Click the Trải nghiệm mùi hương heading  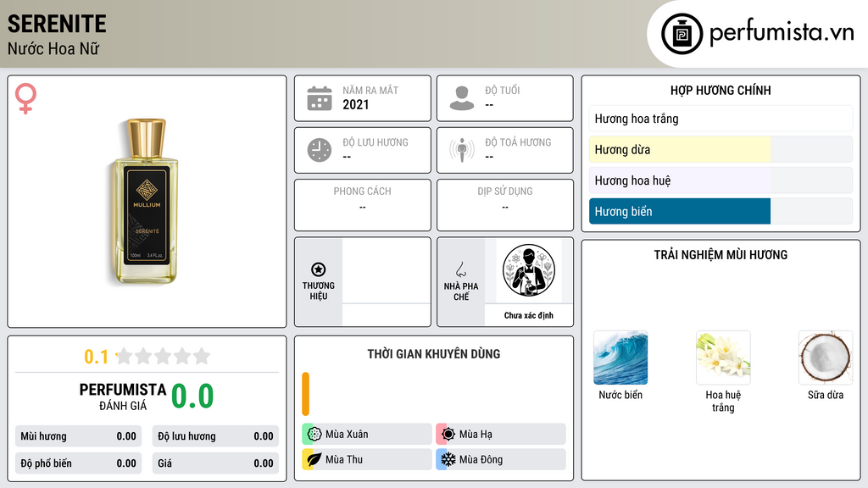coord(721,255)
